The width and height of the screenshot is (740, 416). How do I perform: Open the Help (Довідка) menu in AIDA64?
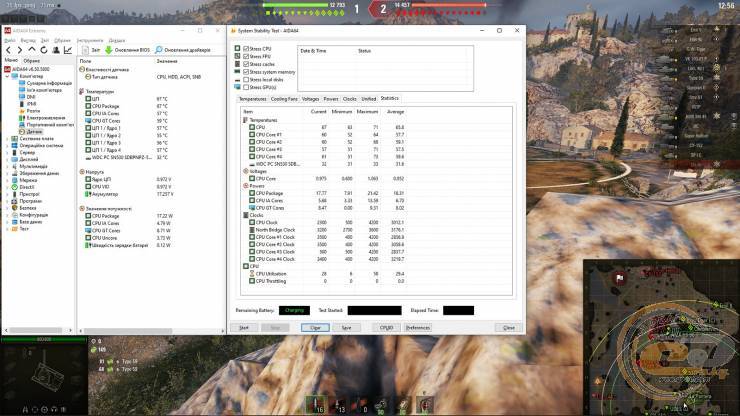(x=117, y=41)
